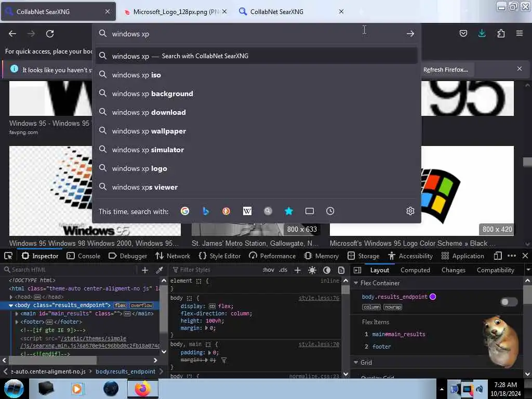Image resolution: width=532 pixels, height=399 pixels.
Task: Toggle the flexbox overlay switch
Action: 509,302
